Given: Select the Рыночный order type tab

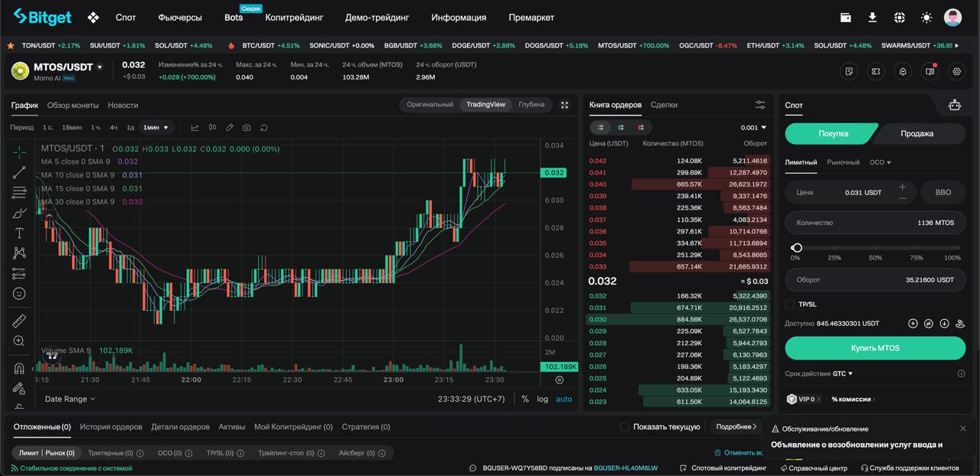Looking at the screenshot, I should click(x=843, y=162).
